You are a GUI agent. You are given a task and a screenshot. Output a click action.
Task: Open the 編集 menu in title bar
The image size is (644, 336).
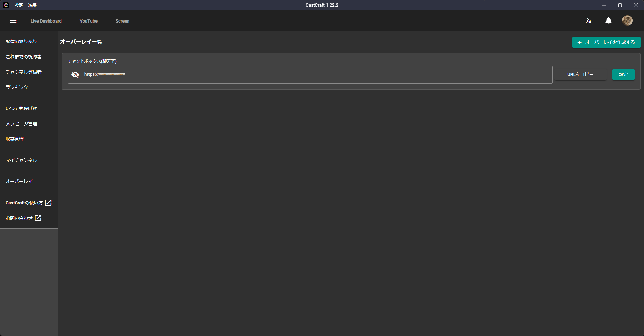(33, 5)
